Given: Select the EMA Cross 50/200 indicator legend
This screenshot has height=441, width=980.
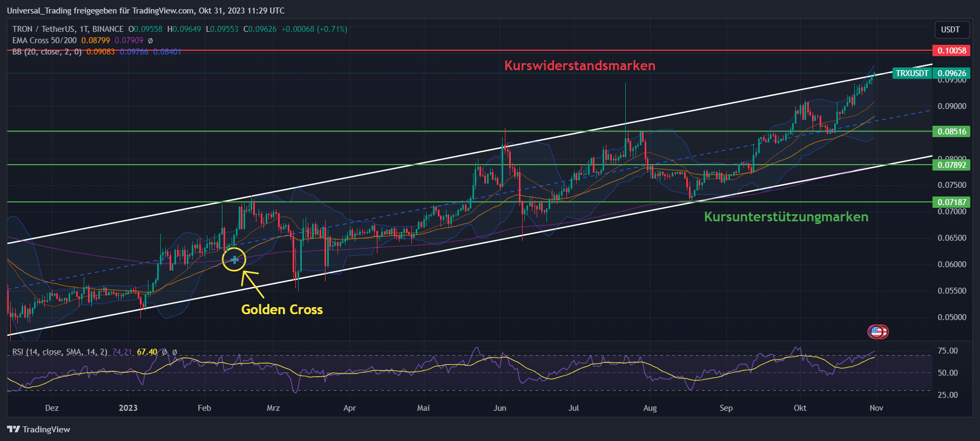Looking at the screenshot, I should point(45,40).
